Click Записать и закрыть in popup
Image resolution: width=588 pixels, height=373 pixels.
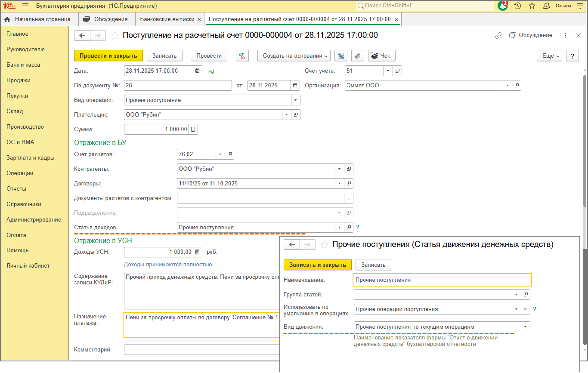click(x=318, y=265)
